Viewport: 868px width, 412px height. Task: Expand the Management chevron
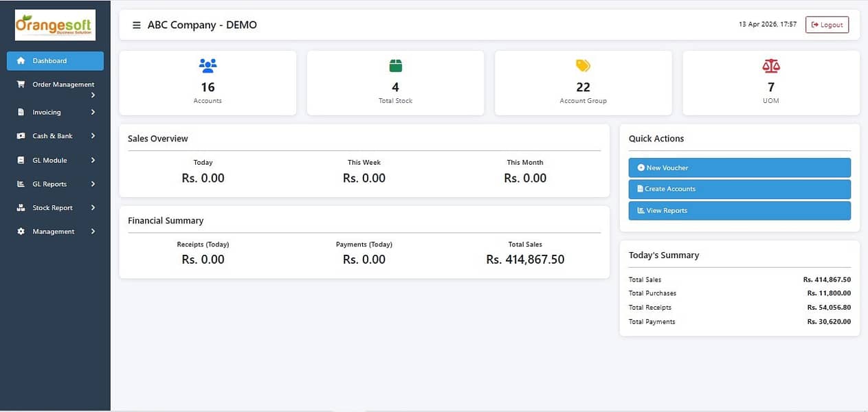[93, 231]
